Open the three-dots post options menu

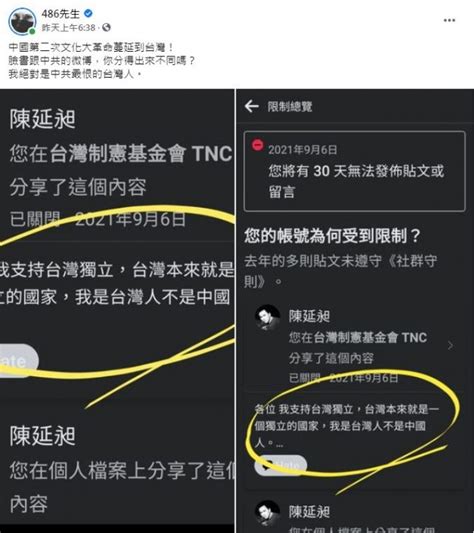click(x=449, y=20)
